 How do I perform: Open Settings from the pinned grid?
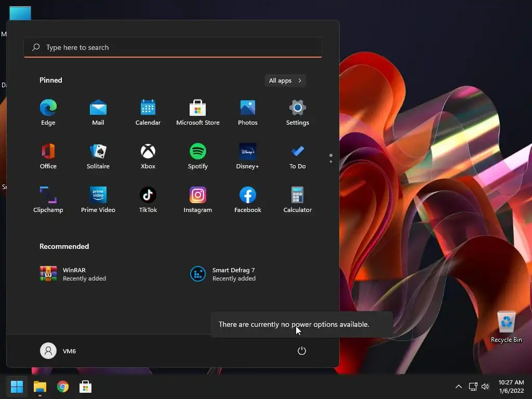tap(298, 113)
